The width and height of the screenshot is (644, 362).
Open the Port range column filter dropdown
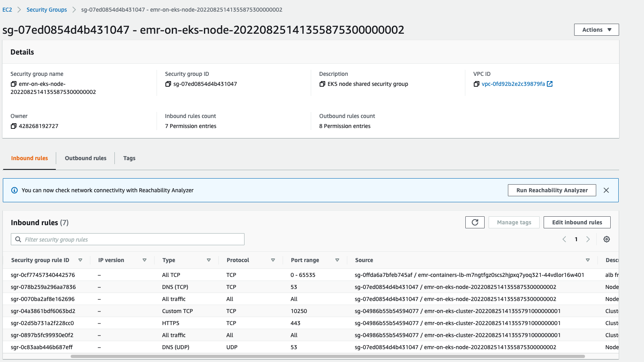pos(337,260)
